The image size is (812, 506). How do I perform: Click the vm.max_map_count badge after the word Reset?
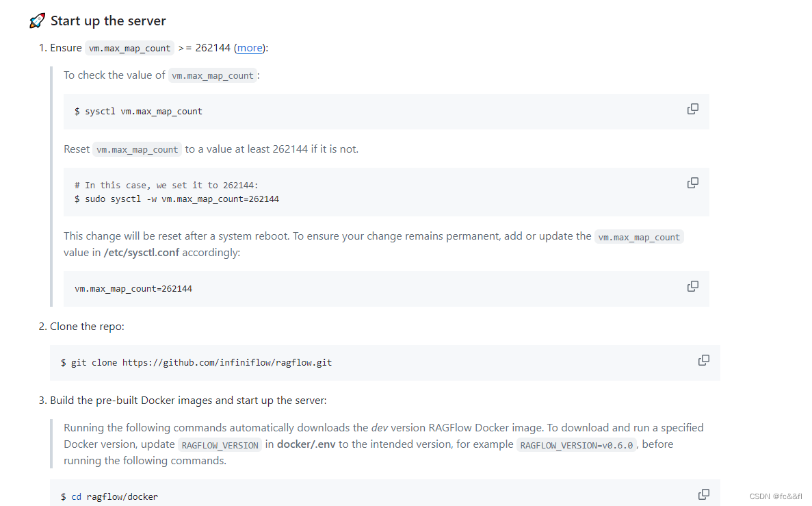pyautogui.click(x=137, y=149)
